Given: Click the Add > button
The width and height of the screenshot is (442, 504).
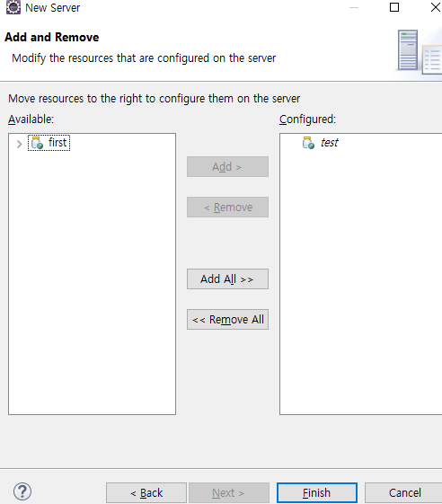Looking at the screenshot, I should [x=227, y=166].
